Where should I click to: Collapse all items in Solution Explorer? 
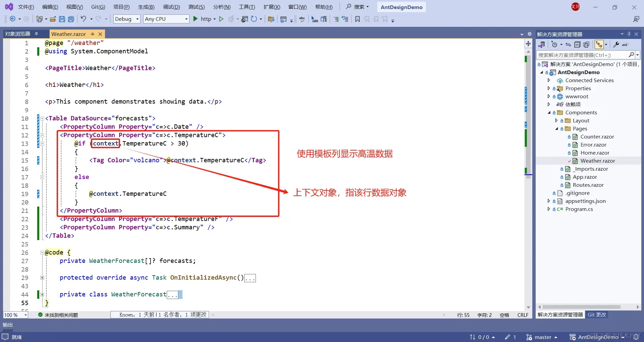tap(577, 45)
